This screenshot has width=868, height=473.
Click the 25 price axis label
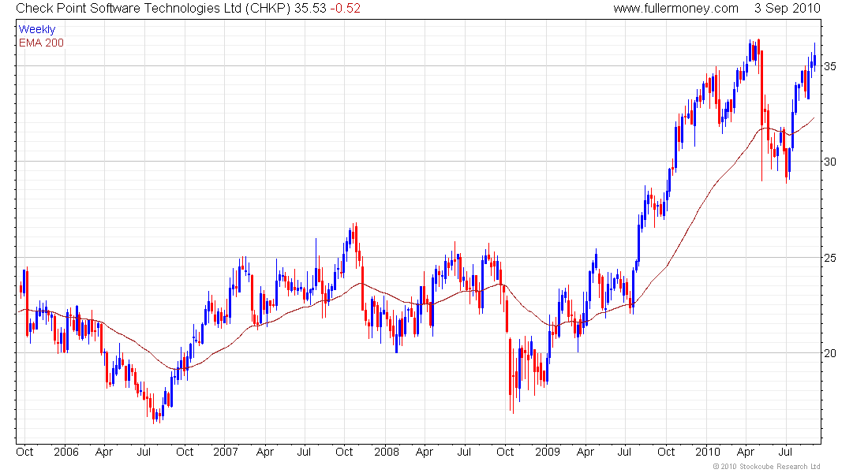tap(830, 258)
